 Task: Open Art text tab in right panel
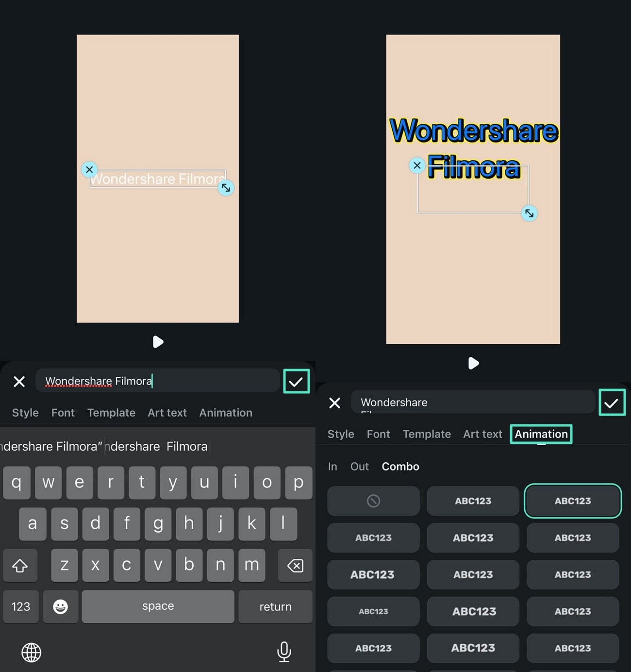click(x=482, y=434)
